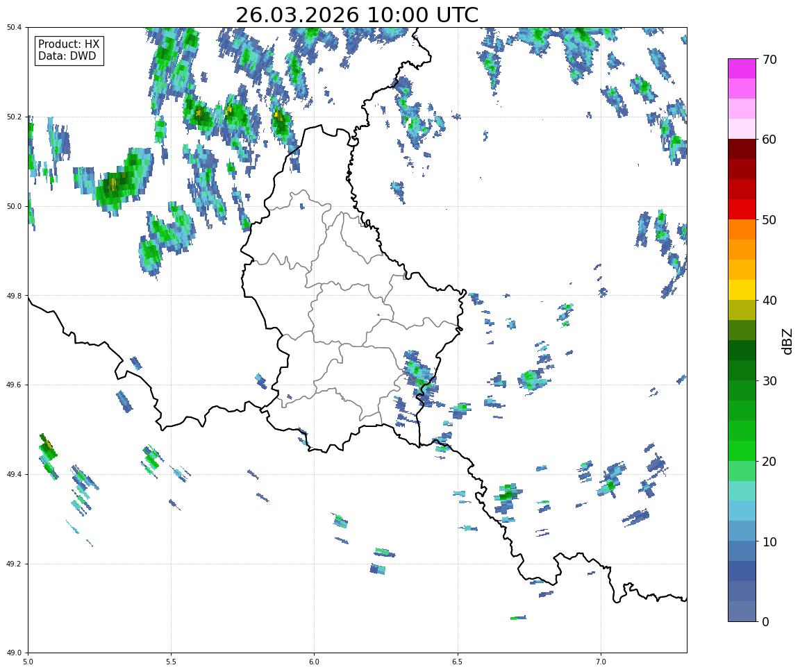Click the 'Product: HX' label

69,44
